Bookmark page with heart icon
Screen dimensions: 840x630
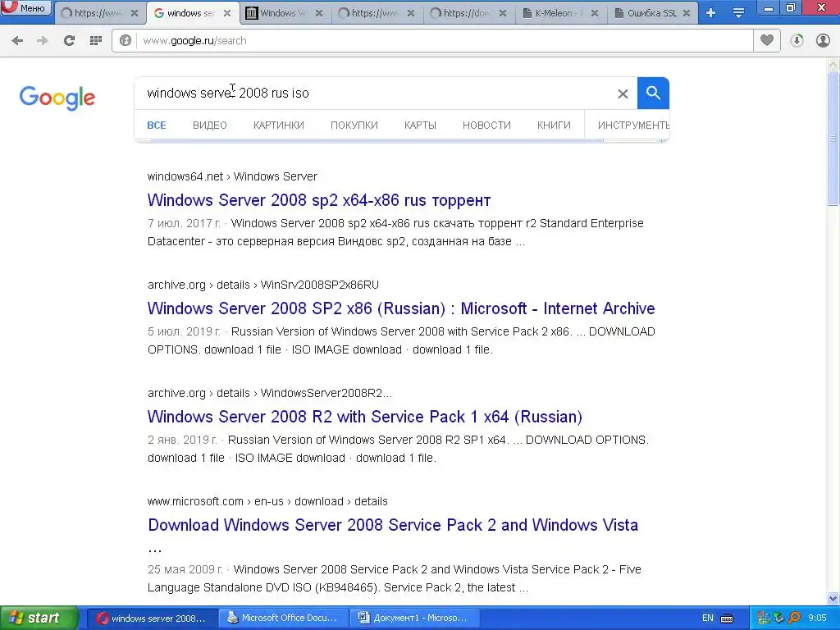coord(767,41)
